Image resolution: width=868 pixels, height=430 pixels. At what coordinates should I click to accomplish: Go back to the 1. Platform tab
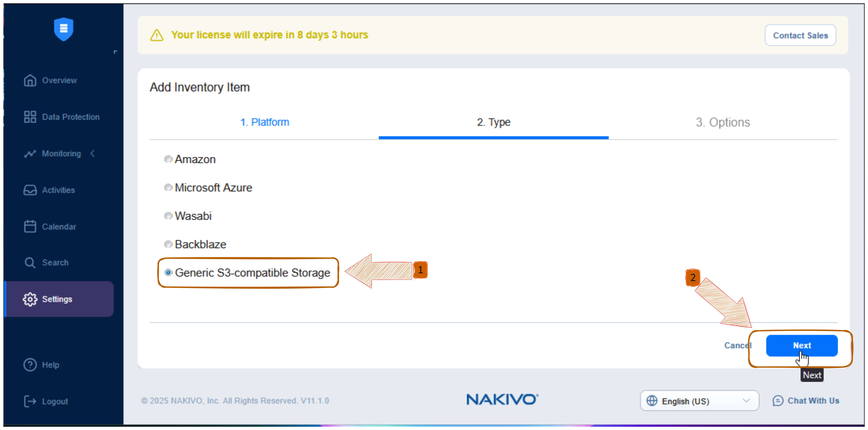pos(264,122)
